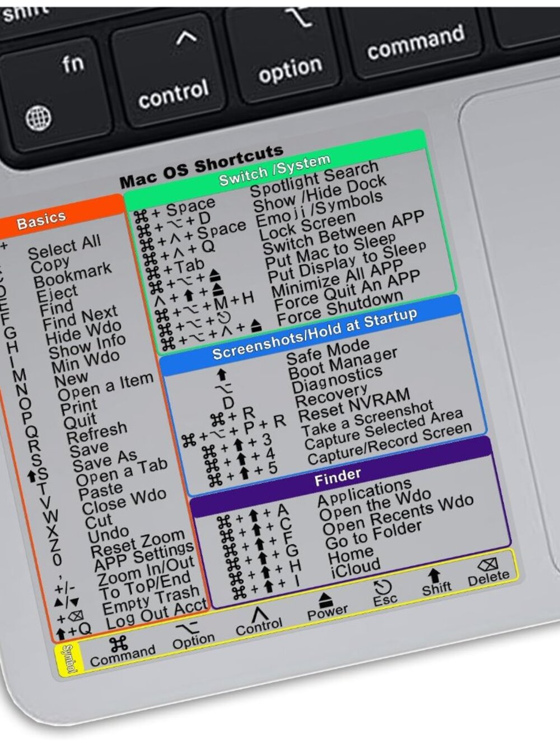Click the To Top/End entry
Viewport: 560px width, 747px height.
click(x=146, y=586)
